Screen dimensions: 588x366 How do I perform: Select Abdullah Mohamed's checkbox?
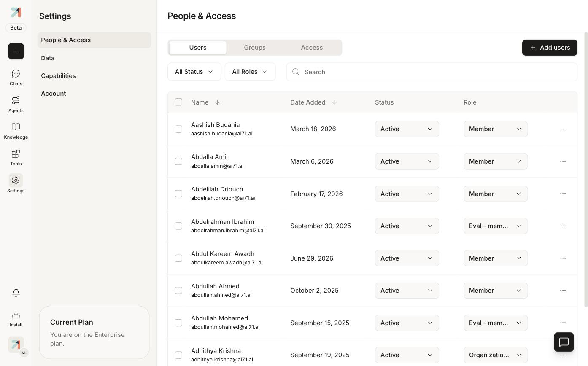[x=178, y=323]
